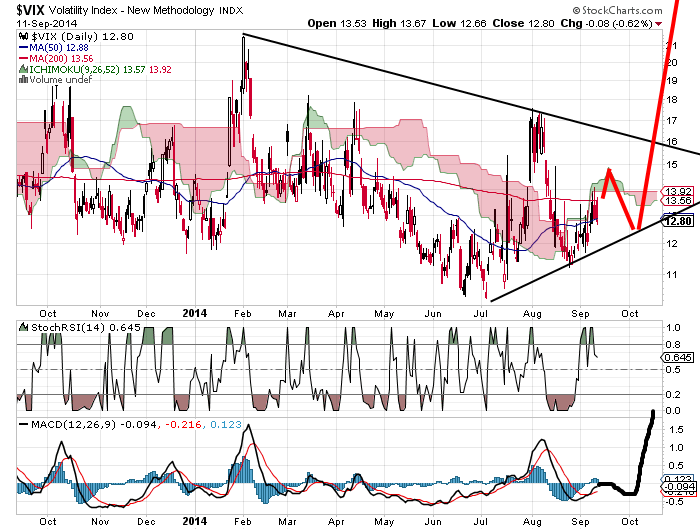The image size is (700, 530).
Task: Click the black line marker beside MACD(12,26,9)
Action: click(x=24, y=424)
